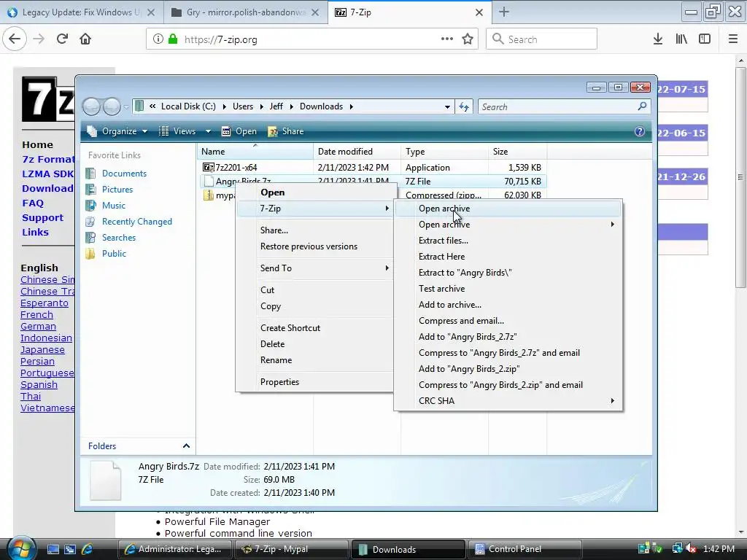Click the Share toolbar button in Explorer

pos(286,131)
